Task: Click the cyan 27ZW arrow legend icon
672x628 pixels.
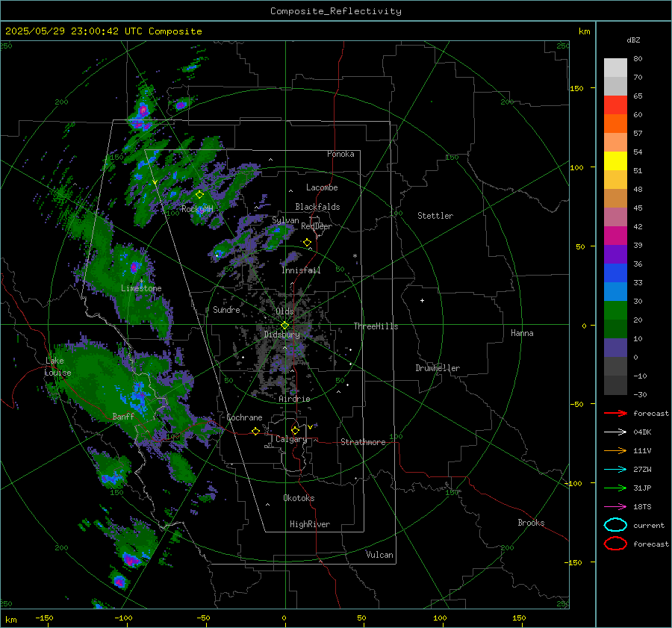Action: (x=615, y=470)
